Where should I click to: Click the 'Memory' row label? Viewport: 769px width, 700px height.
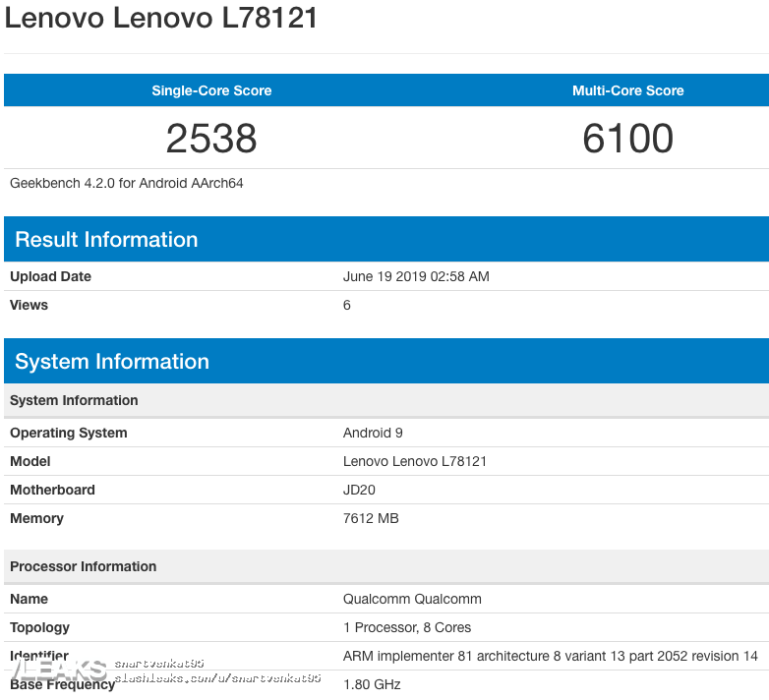click(x=36, y=518)
